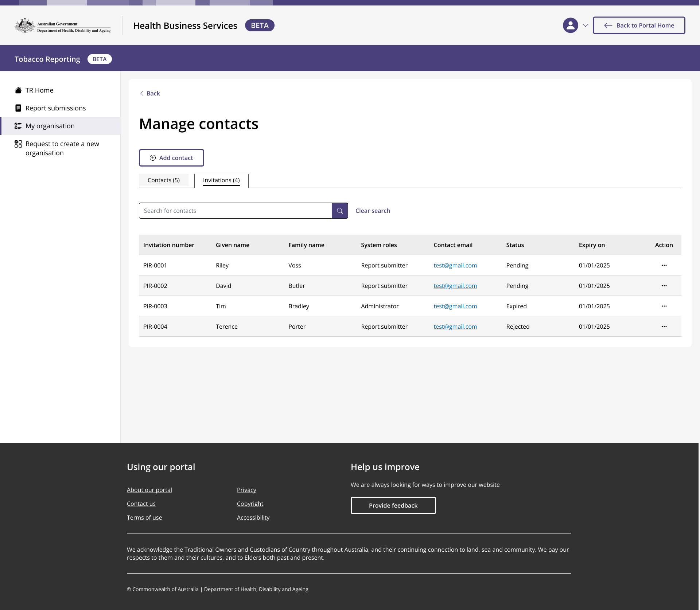This screenshot has width=700, height=610.
Task: Open the Terms of use footer link
Action: coord(144,517)
